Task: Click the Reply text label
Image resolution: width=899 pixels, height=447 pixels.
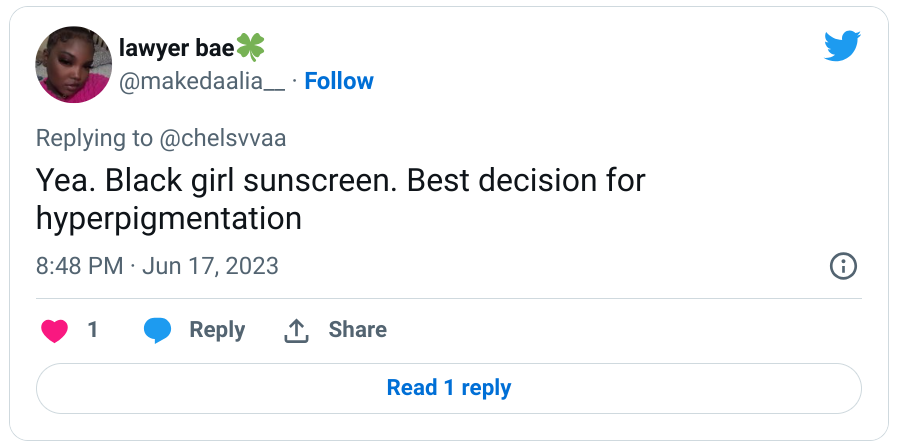Action: click(x=217, y=330)
